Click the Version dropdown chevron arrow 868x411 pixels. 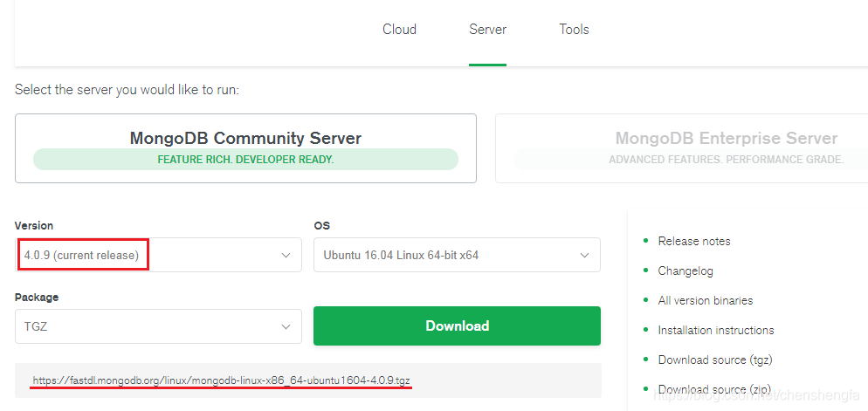[x=286, y=255]
